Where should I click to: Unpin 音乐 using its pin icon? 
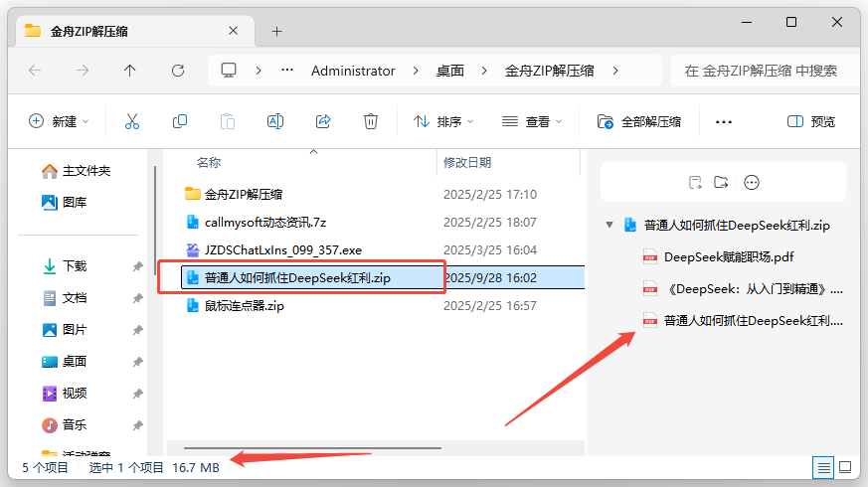click(138, 425)
